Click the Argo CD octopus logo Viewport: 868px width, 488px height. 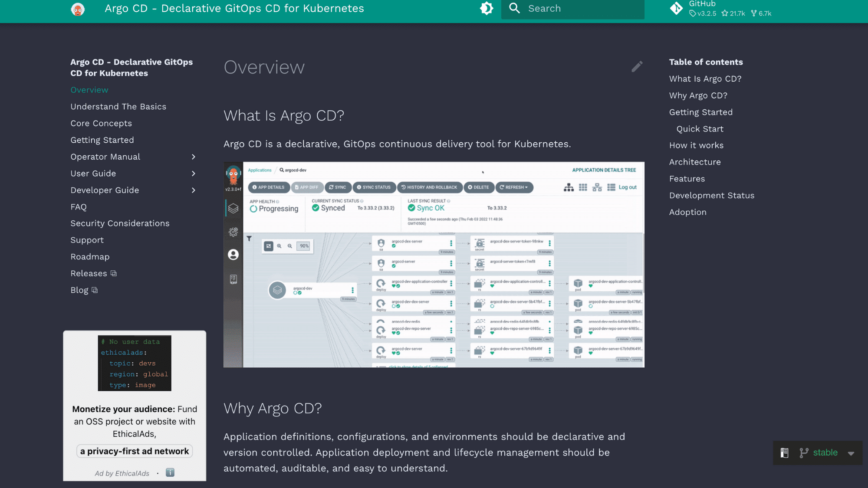coord(78,9)
